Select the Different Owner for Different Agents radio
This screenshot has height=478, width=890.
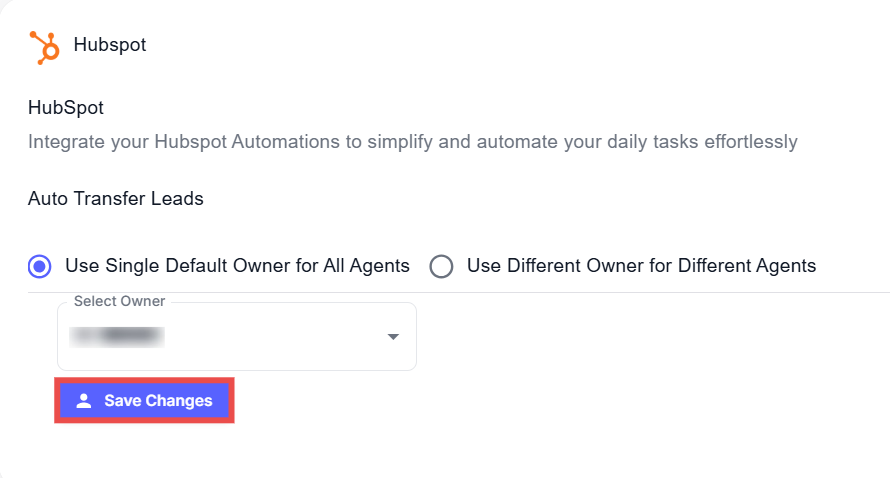[441, 266]
